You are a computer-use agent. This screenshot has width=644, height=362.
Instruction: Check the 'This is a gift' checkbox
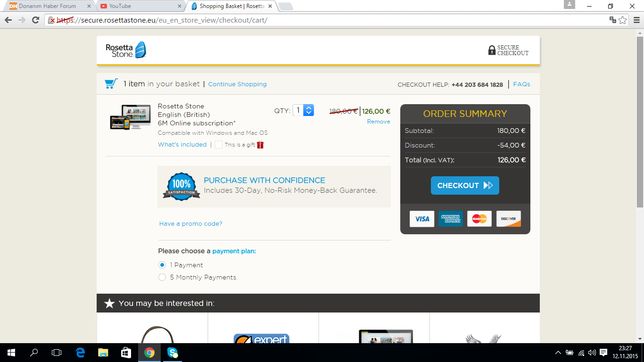219,145
